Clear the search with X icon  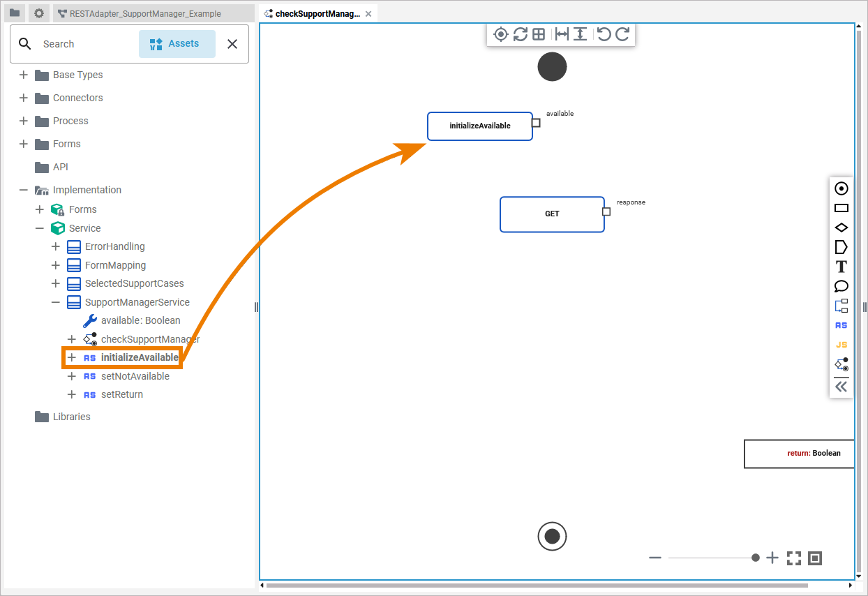coord(232,44)
